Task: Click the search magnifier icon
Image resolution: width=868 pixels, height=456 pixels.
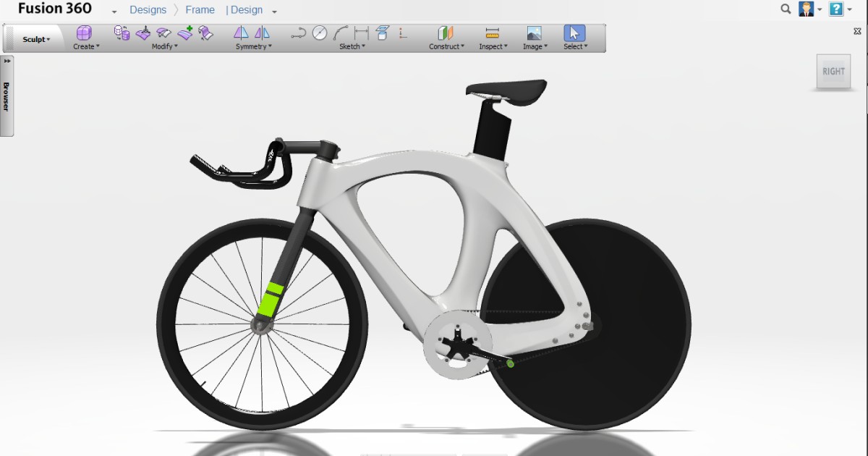Action: (786, 9)
